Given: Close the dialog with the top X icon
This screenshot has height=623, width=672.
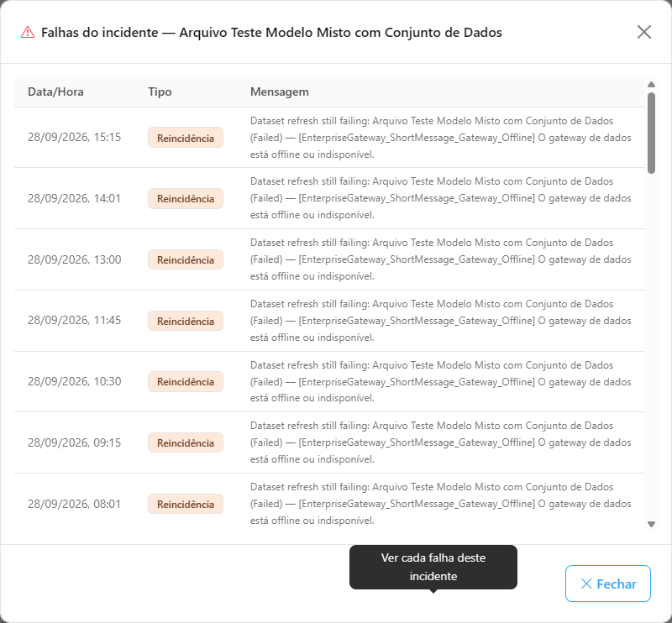Looking at the screenshot, I should point(643,32).
